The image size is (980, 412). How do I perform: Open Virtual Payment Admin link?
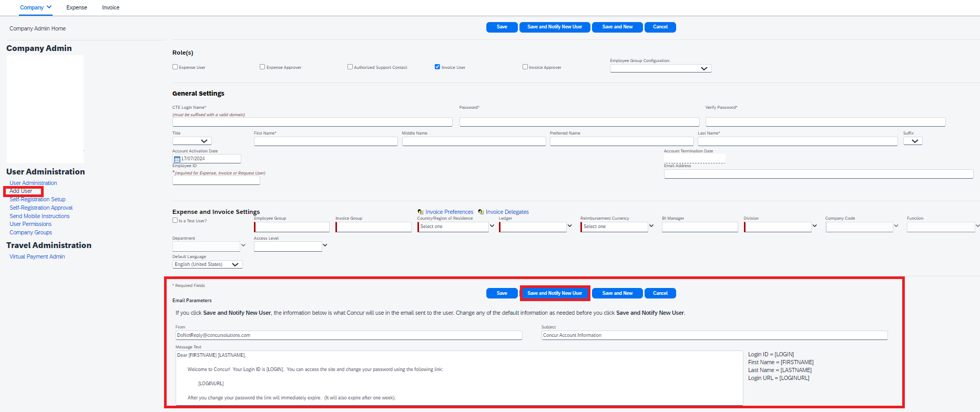37,256
